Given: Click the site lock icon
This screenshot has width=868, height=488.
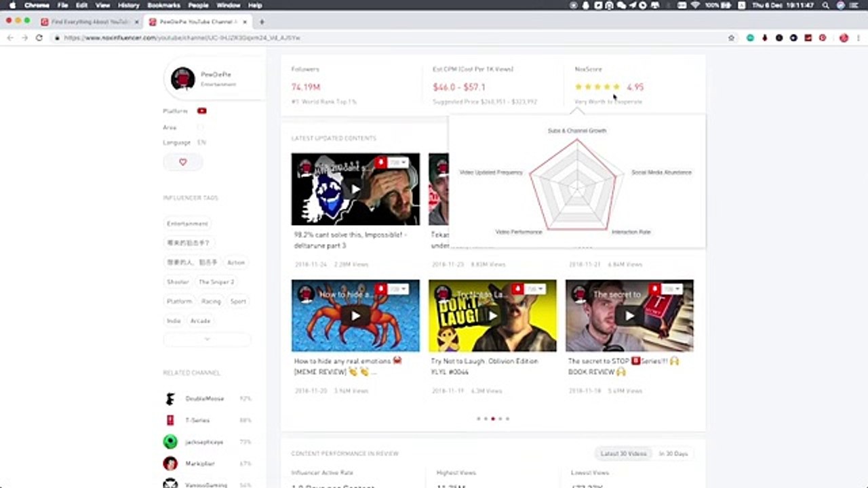Looking at the screenshot, I should (x=57, y=38).
